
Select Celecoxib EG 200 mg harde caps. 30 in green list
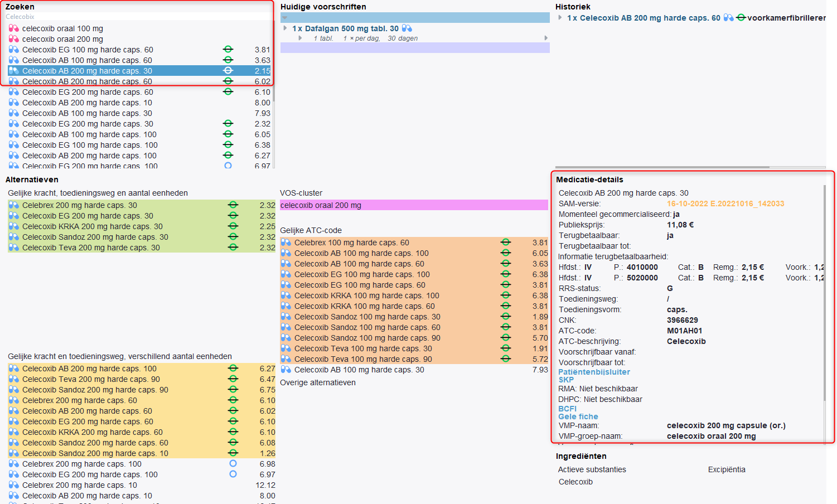[x=142, y=216]
